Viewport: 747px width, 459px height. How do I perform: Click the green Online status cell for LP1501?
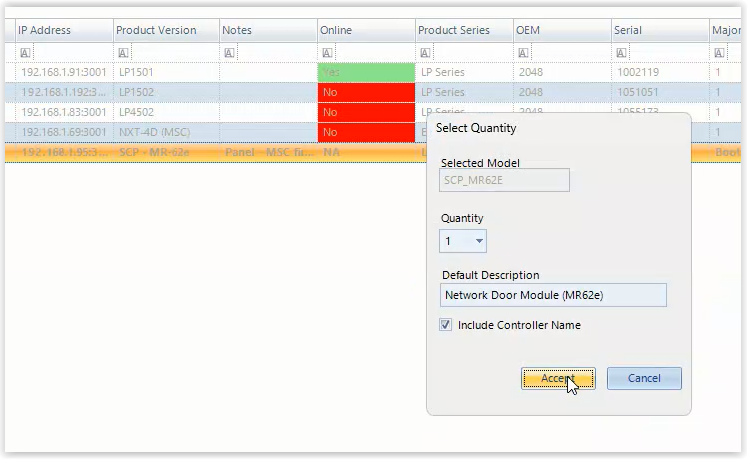(x=365, y=73)
